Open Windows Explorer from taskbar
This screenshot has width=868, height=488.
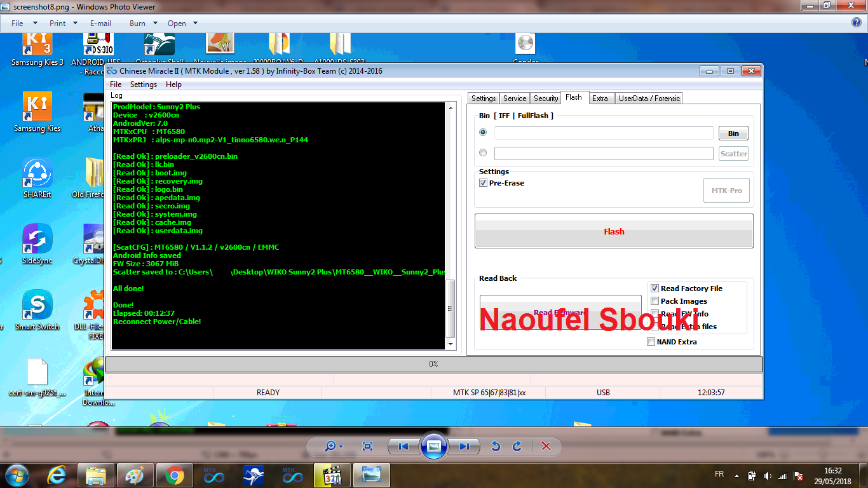point(96,475)
